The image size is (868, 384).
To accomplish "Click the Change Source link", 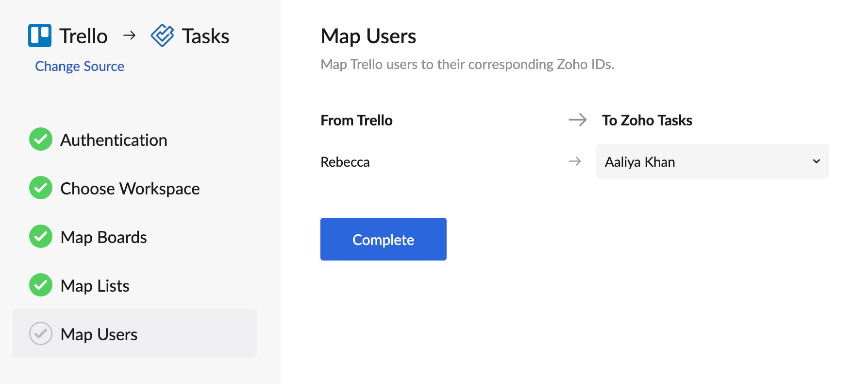I will [80, 66].
